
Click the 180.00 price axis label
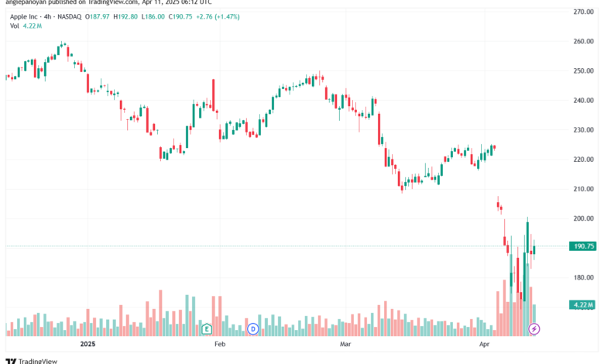tap(583, 278)
